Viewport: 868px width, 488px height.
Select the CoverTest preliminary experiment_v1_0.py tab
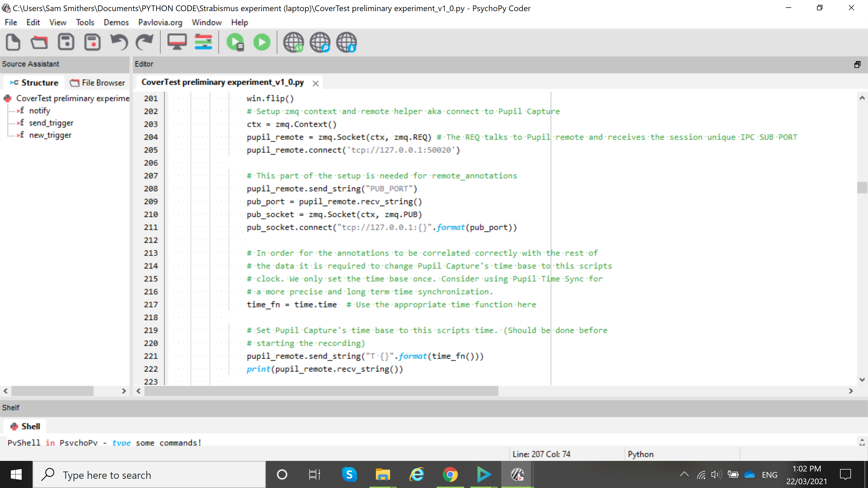[222, 82]
